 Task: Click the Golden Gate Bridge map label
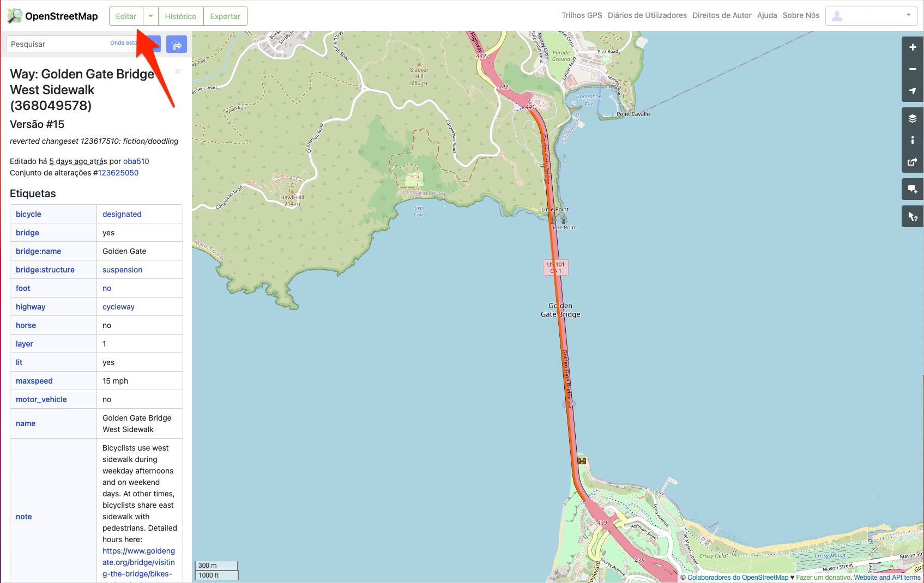(x=560, y=310)
